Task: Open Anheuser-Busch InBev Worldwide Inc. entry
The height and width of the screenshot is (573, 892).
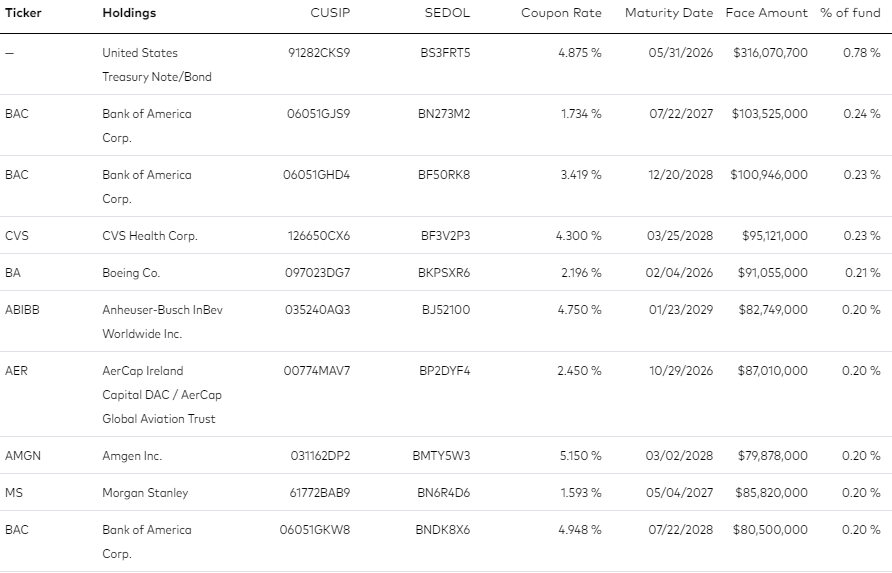Action: [x=163, y=321]
